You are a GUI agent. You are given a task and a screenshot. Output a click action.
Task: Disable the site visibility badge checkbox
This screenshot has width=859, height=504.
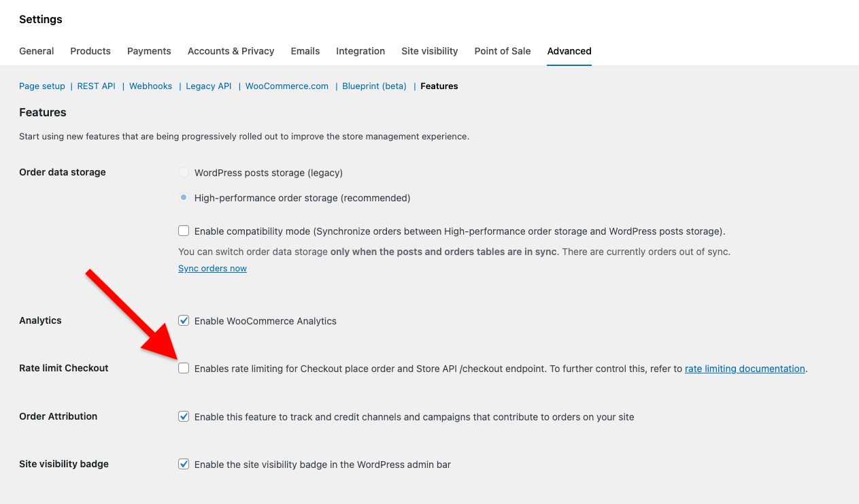point(184,464)
